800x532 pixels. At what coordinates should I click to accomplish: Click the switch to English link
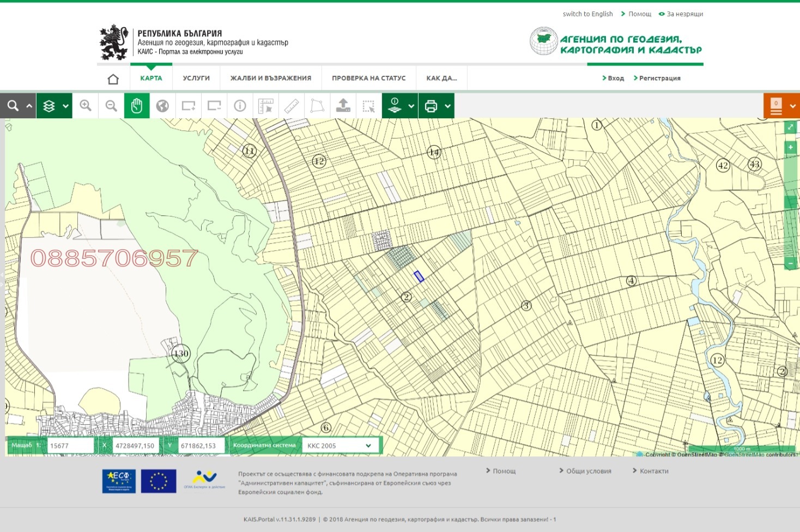[x=587, y=14]
